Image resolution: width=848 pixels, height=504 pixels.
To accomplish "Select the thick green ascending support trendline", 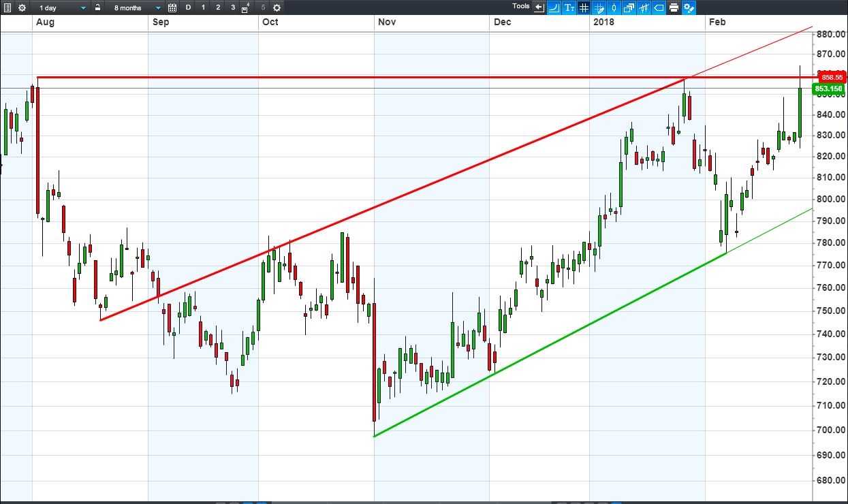I will click(549, 345).
